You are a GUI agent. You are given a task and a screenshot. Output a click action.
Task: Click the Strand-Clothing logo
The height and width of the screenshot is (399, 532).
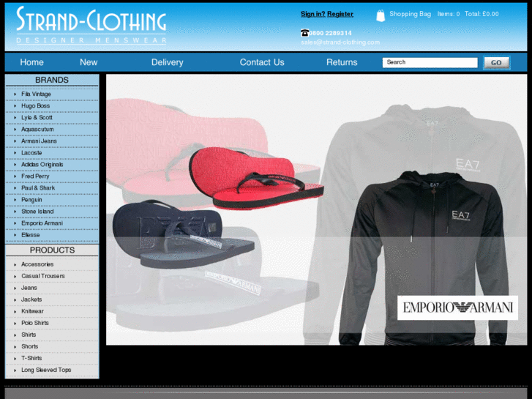91,25
